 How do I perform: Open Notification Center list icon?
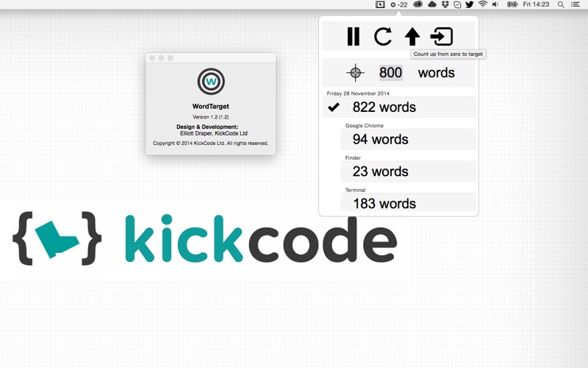click(576, 4)
